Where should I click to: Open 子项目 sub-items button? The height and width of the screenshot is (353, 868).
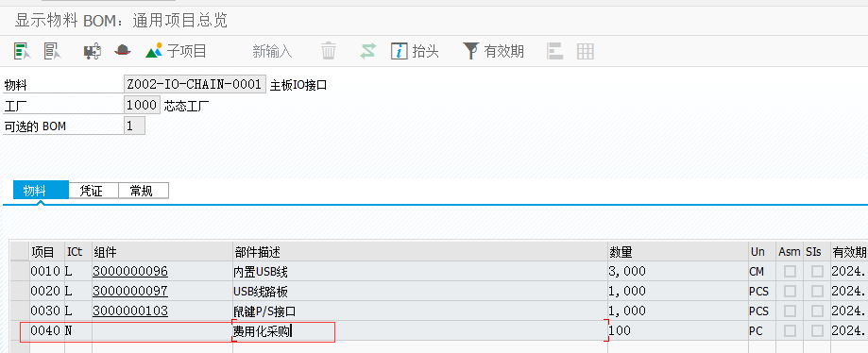[176, 51]
